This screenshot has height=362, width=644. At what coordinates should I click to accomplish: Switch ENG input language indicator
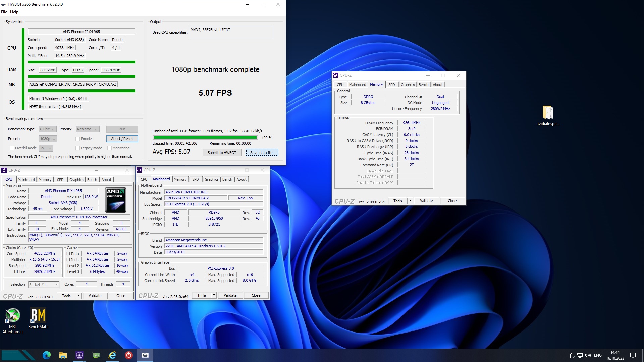coord(598,355)
